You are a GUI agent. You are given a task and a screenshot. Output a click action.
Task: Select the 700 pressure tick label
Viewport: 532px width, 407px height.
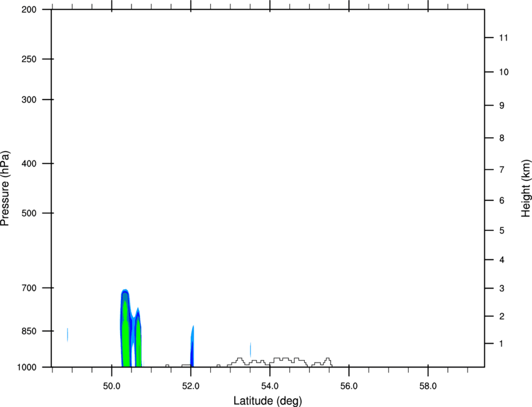[29, 288]
